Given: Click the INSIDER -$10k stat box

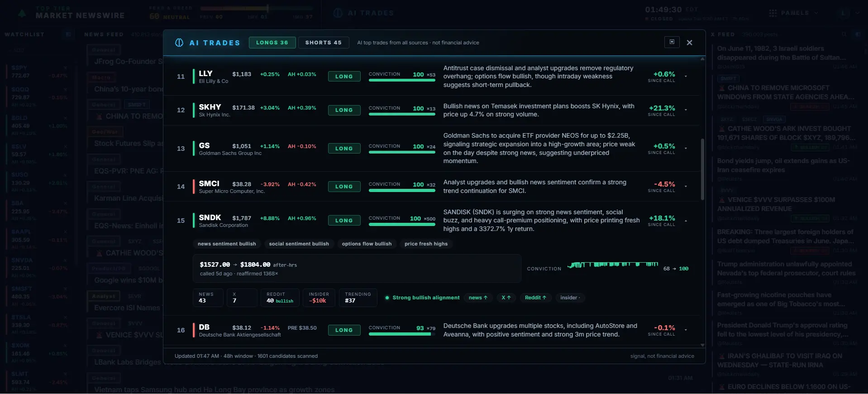Looking at the screenshot, I should click(319, 298).
